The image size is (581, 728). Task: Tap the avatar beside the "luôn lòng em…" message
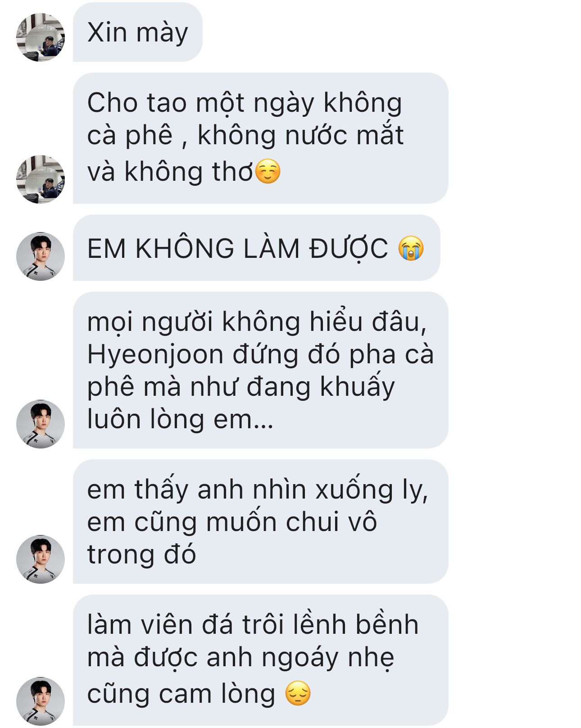pyautogui.click(x=41, y=424)
